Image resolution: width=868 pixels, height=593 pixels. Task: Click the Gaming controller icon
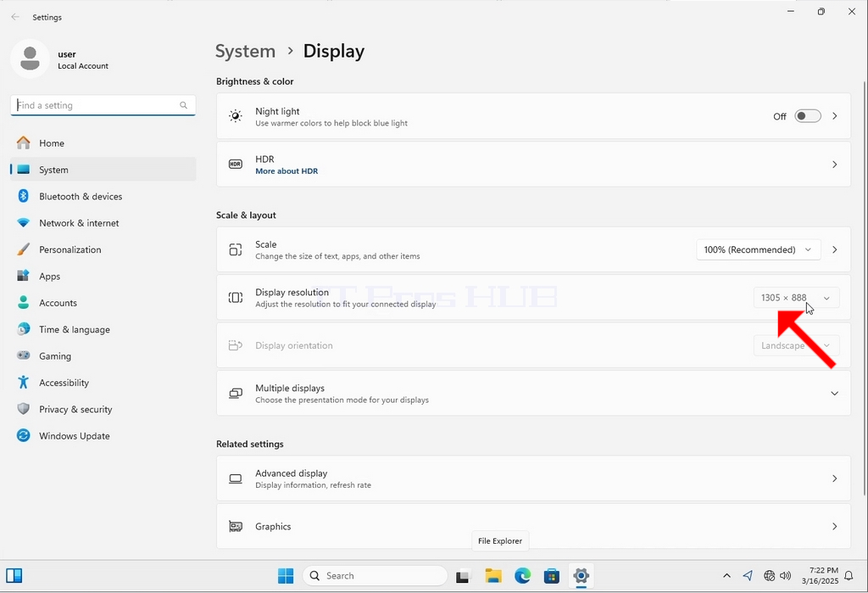(x=23, y=355)
